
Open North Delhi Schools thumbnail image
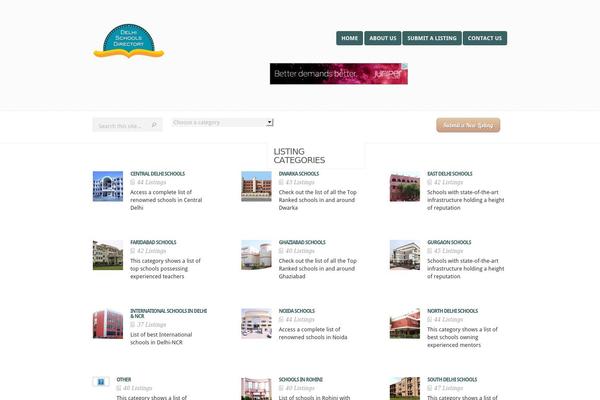click(405, 324)
